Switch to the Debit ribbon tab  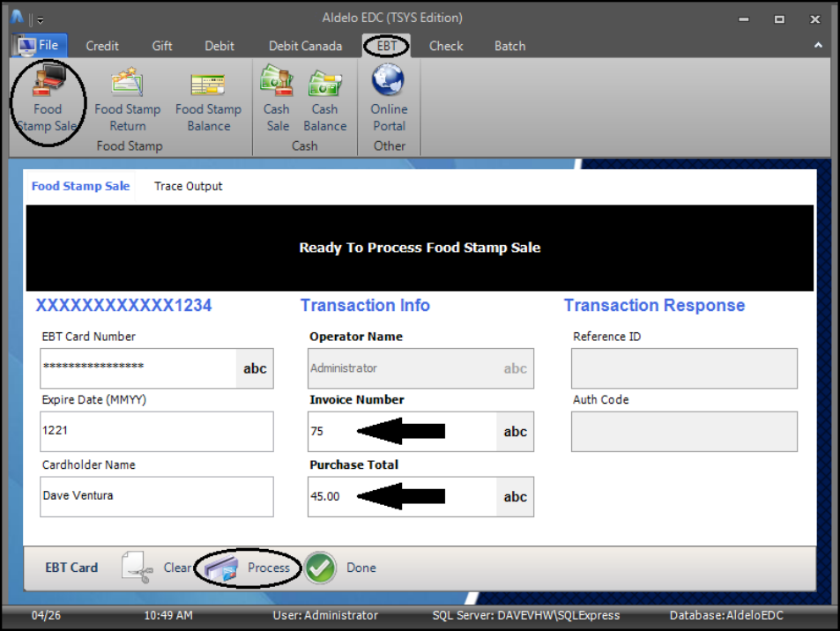tap(219, 46)
